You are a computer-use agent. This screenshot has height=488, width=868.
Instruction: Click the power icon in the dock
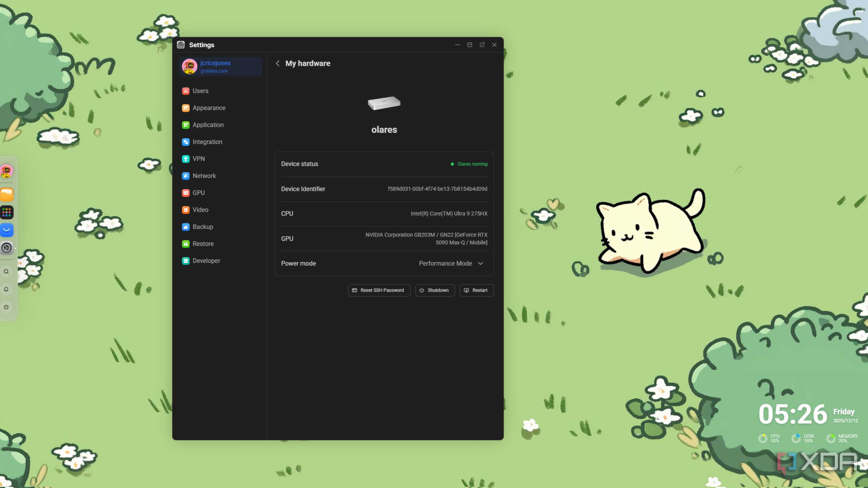(x=6, y=307)
